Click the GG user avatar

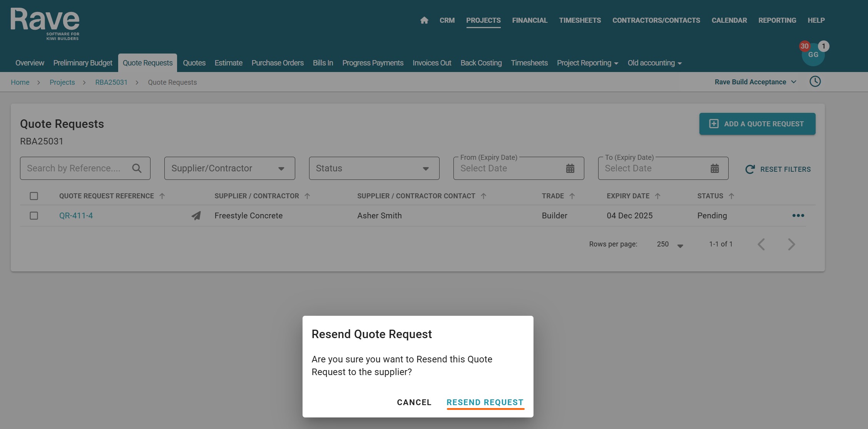(x=813, y=55)
